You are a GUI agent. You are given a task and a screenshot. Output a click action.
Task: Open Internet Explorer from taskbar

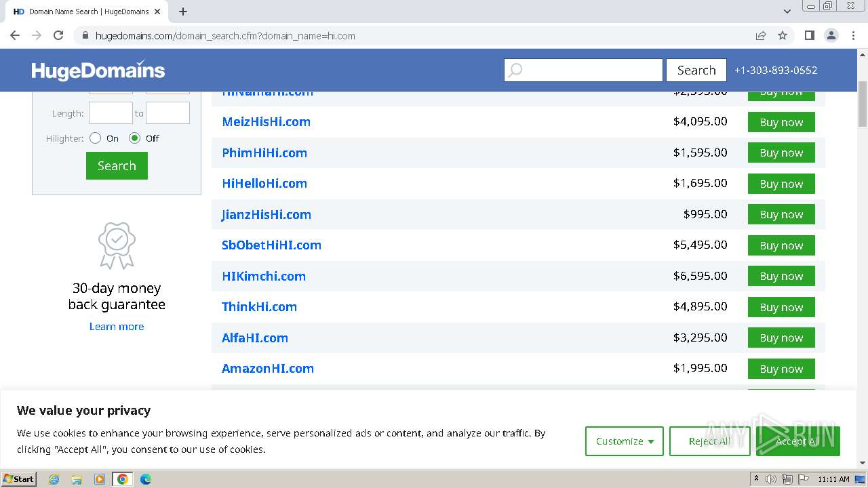pyautogui.click(x=54, y=479)
